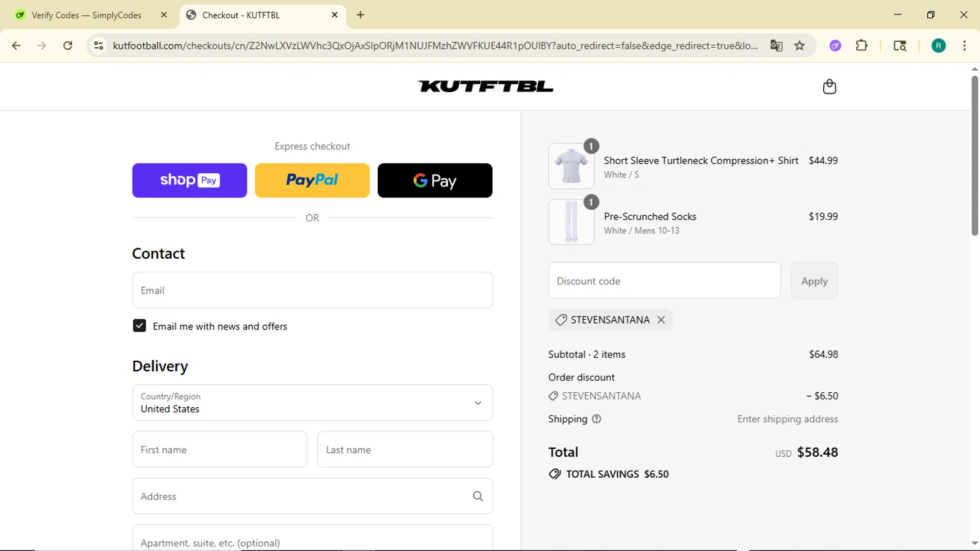This screenshot has width=980, height=551.
Task: Bookmark this page with the star icon
Action: pyautogui.click(x=800, y=46)
